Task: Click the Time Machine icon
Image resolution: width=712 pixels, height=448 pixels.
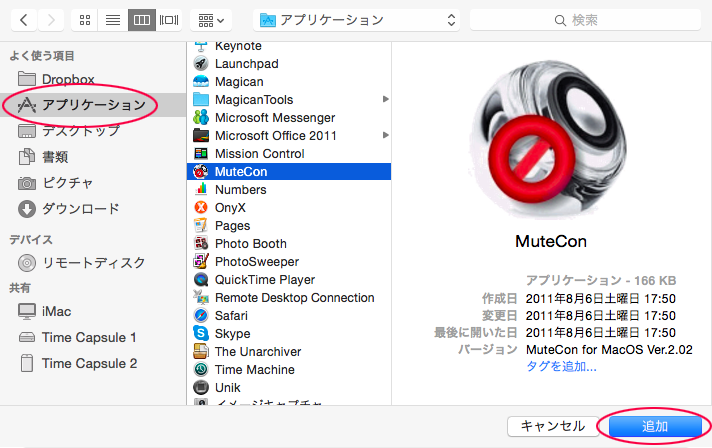Action: 201,369
